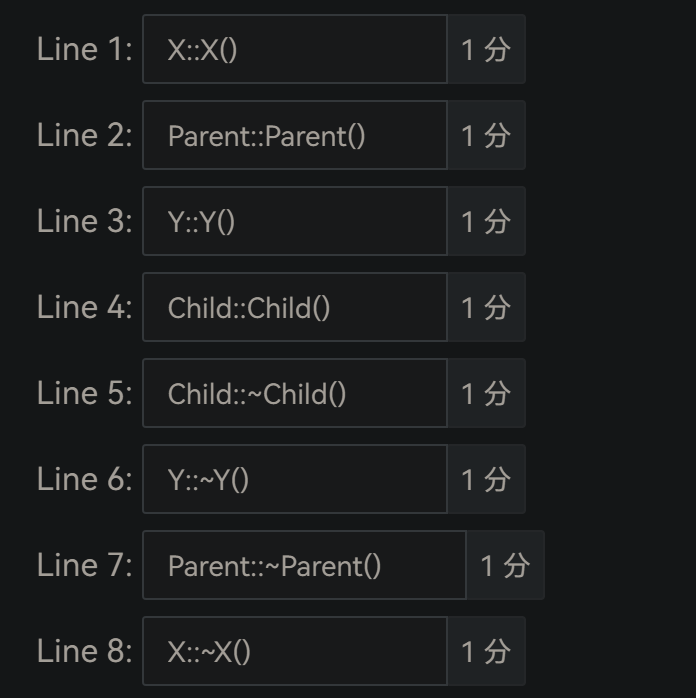
Task: Select the Line 2 field with Parent::Parent()
Action: coord(295,135)
